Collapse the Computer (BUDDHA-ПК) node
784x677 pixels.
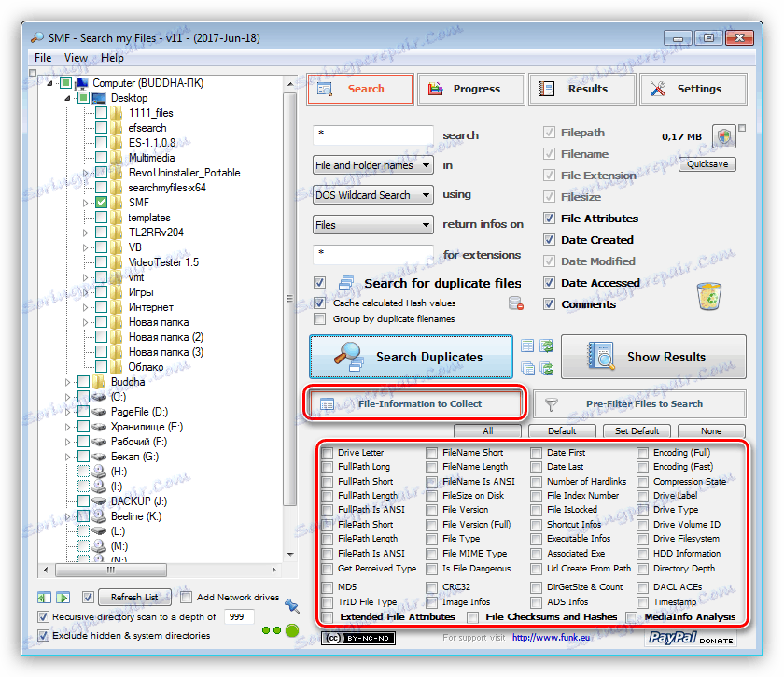click(x=50, y=83)
